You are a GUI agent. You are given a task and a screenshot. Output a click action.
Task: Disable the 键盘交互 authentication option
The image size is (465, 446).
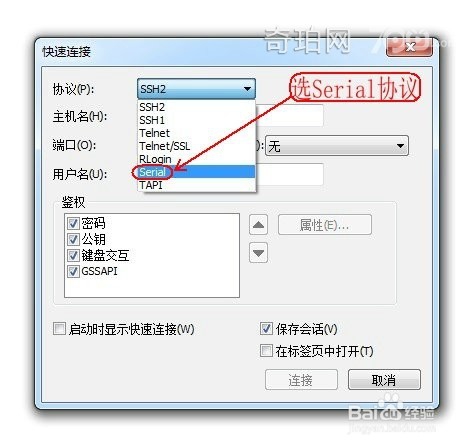pyautogui.click(x=73, y=255)
